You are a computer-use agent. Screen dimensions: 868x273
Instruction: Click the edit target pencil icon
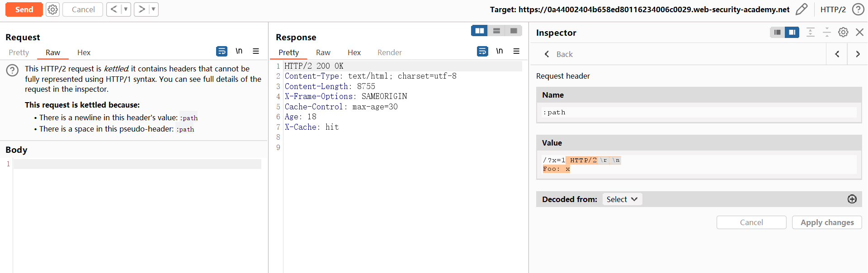coord(801,9)
